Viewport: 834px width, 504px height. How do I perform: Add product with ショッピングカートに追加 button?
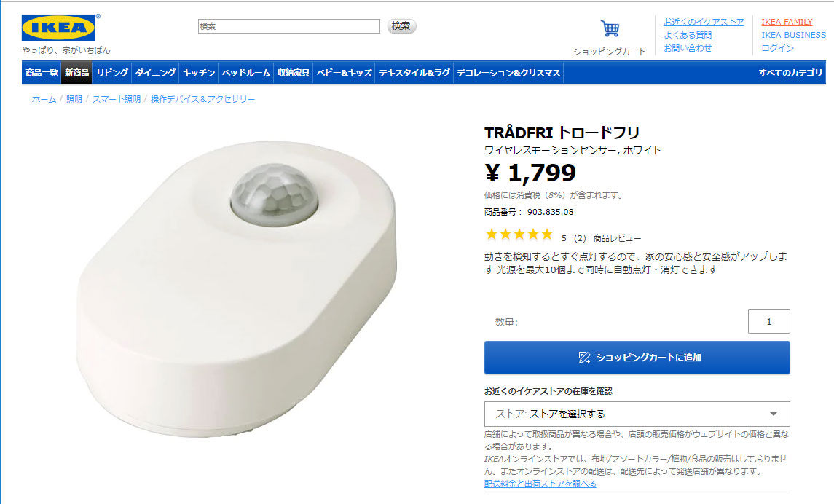637,358
